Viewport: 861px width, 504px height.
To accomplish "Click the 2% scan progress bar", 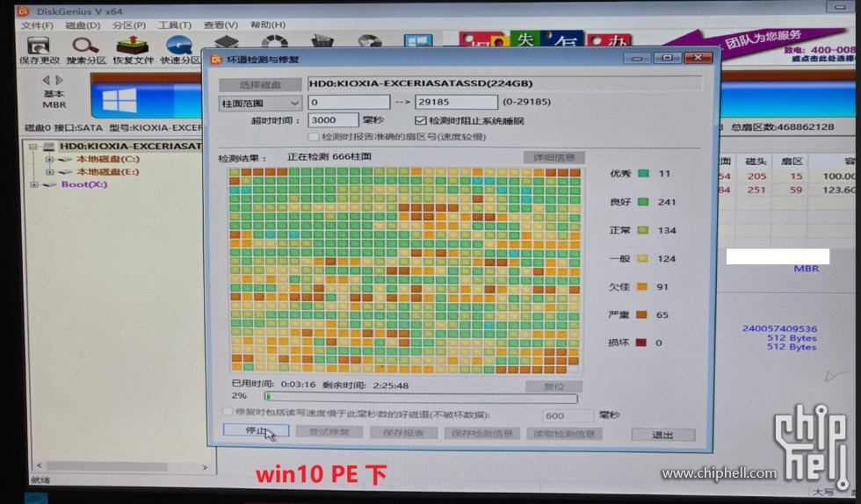I will [421, 397].
